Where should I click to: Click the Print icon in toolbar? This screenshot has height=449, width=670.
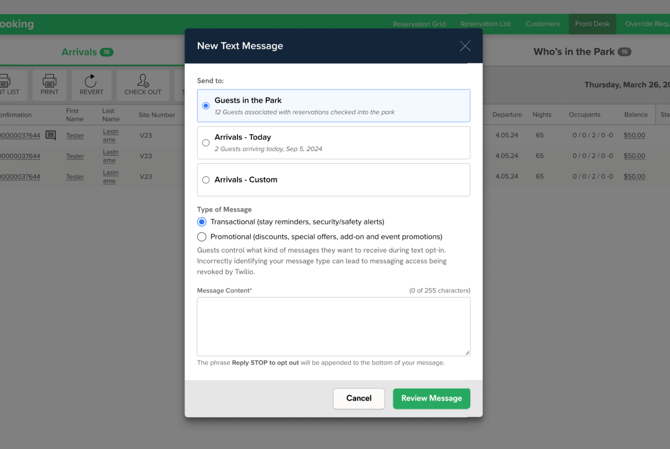49,84
